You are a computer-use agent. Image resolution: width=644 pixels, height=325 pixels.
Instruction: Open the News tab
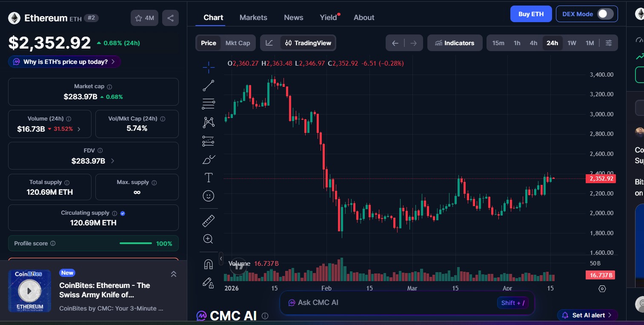293,17
